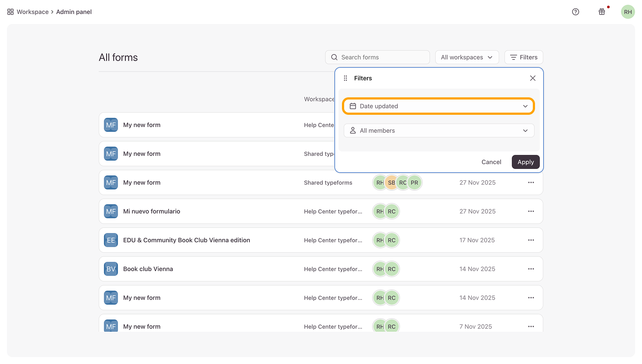Open the All workspaces dropdown

click(466, 57)
